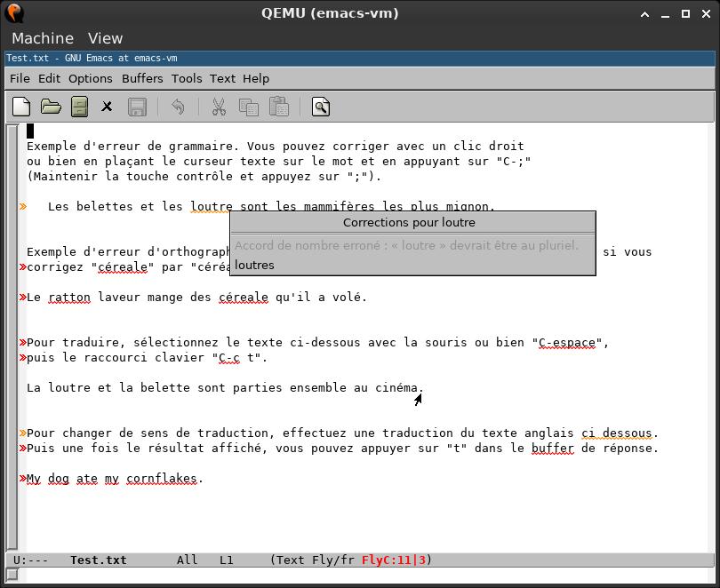Click the Paste clipboard icon

(x=279, y=107)
